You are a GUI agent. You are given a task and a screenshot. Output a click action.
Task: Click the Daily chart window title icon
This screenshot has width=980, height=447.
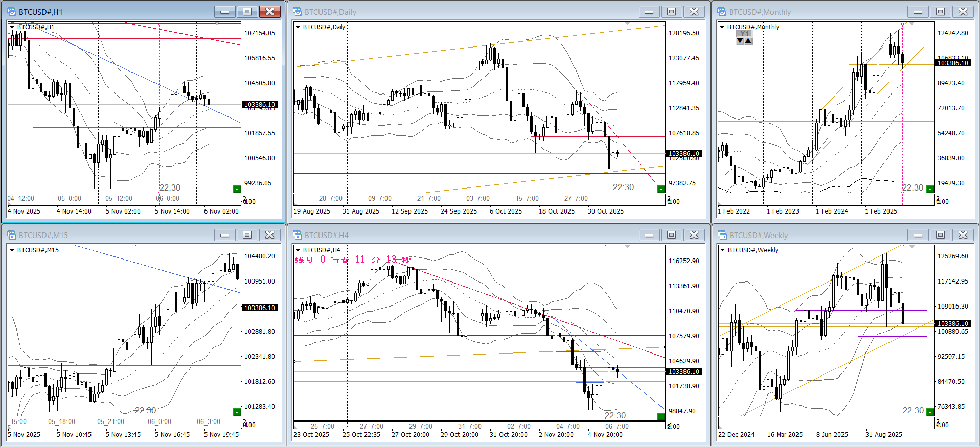298,12
